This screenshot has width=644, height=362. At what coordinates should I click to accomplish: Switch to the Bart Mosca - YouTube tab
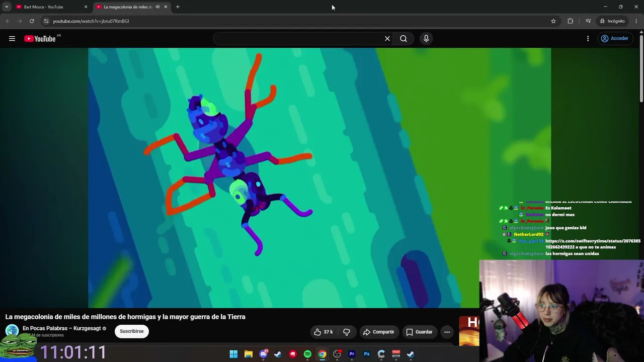[49, 7]
